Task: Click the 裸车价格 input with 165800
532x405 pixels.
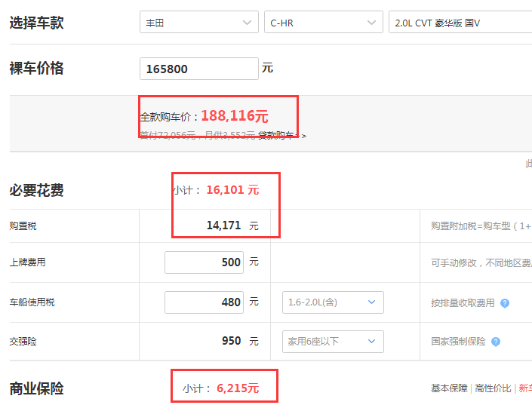Action: (x=199, y=69)
